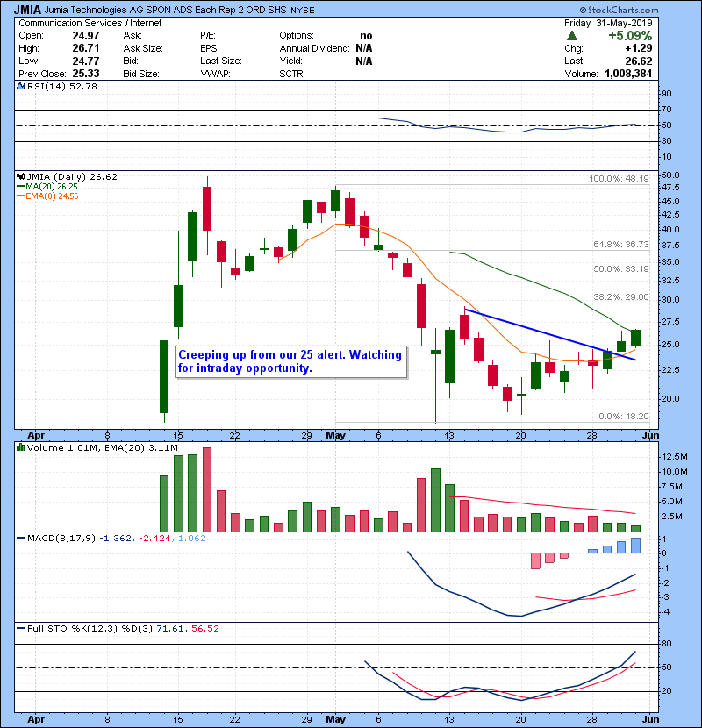Click the Options 'no' value
Viewport: 702px width, 728px height.
pos(366,36)
